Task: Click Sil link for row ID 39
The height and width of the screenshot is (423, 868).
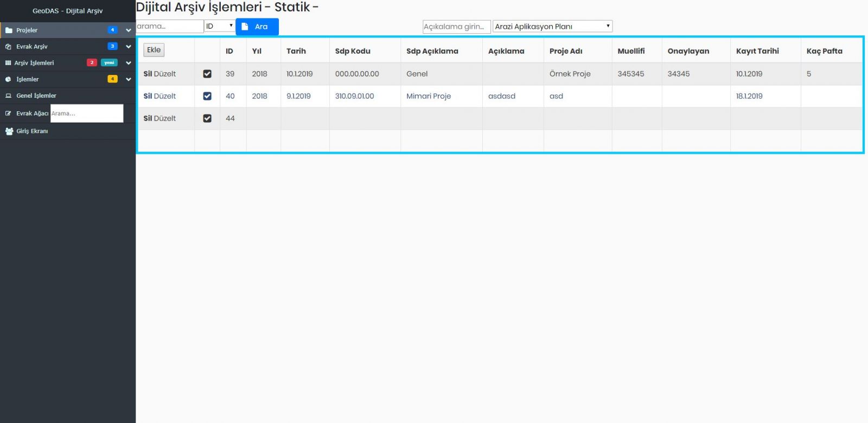Action: click(148, 74)
